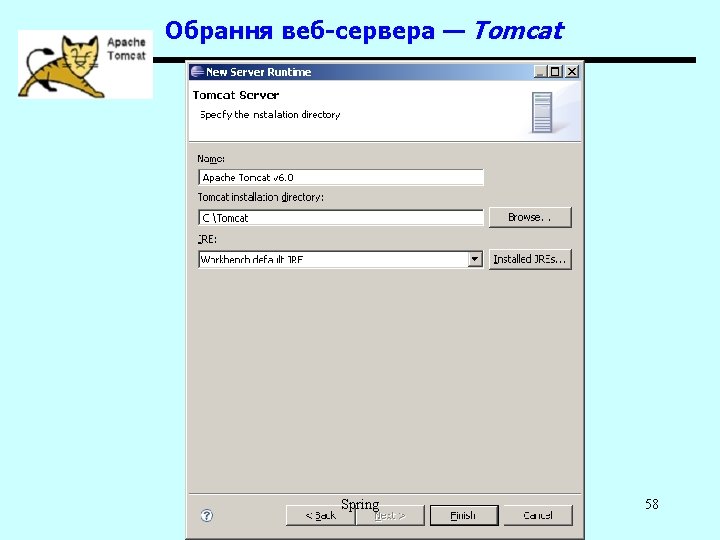Click the Tomcat Server heading text

236,95
